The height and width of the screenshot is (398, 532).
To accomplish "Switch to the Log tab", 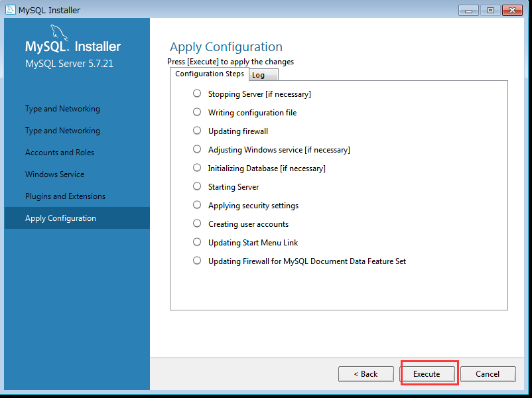I will (263, 75).
